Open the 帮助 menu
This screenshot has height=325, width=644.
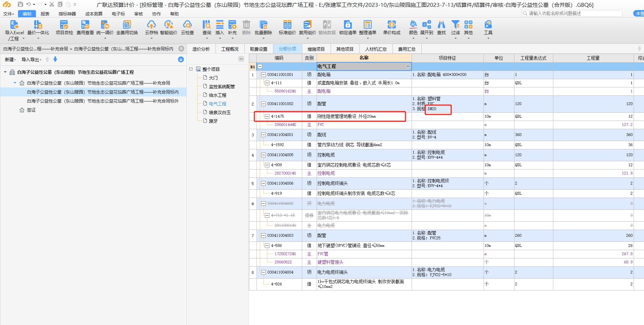(174, 14)
